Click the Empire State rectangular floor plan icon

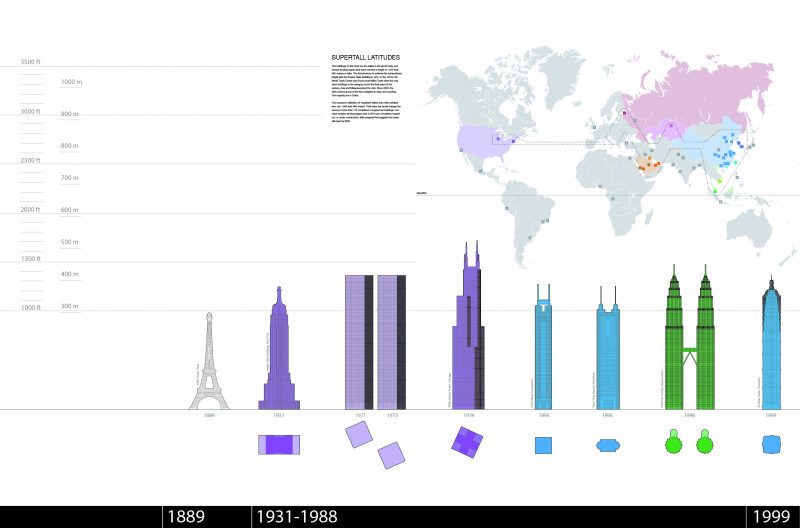tap(279, 445)
